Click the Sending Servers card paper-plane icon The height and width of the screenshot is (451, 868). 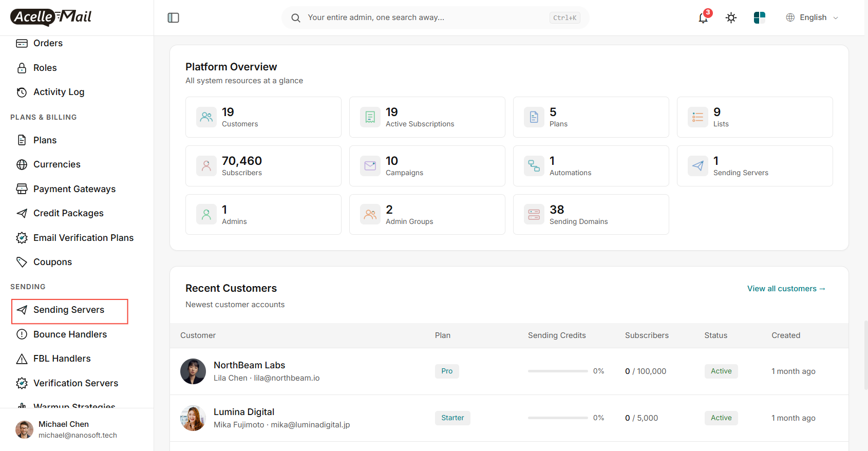click(x=698, y=166)
